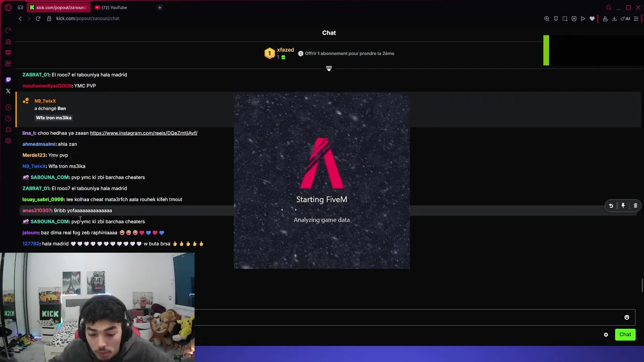This screenshot has height=362, width=644.
Task: Open a new browser tab
Action: coord(159,8)
